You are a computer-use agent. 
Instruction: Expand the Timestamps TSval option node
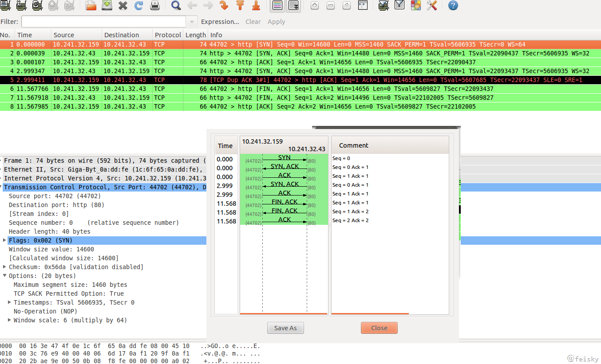[10, 302]
